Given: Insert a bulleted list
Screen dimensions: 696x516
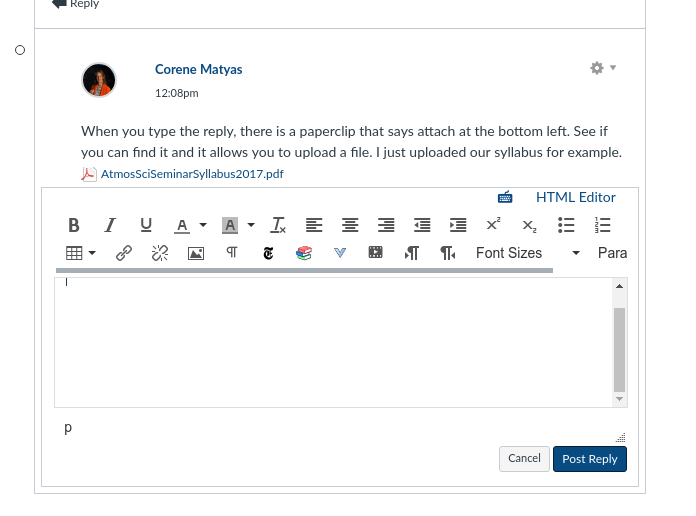Looking at the screenshot, I should [566, 225].
